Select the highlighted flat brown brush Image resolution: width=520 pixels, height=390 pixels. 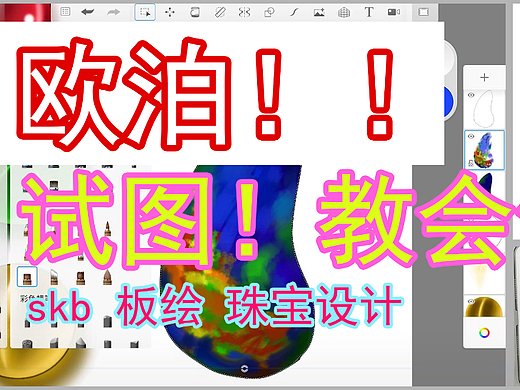[27, 277]
